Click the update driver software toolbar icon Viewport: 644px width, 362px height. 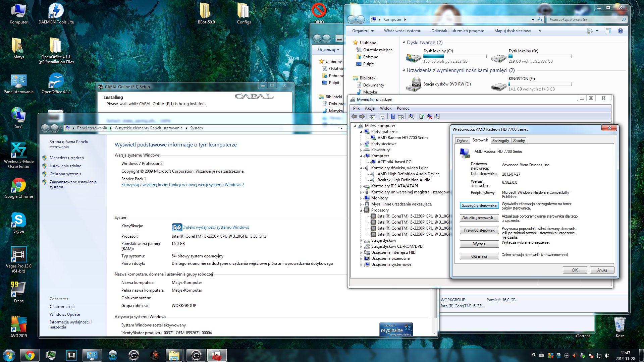(x=422, y=116)
